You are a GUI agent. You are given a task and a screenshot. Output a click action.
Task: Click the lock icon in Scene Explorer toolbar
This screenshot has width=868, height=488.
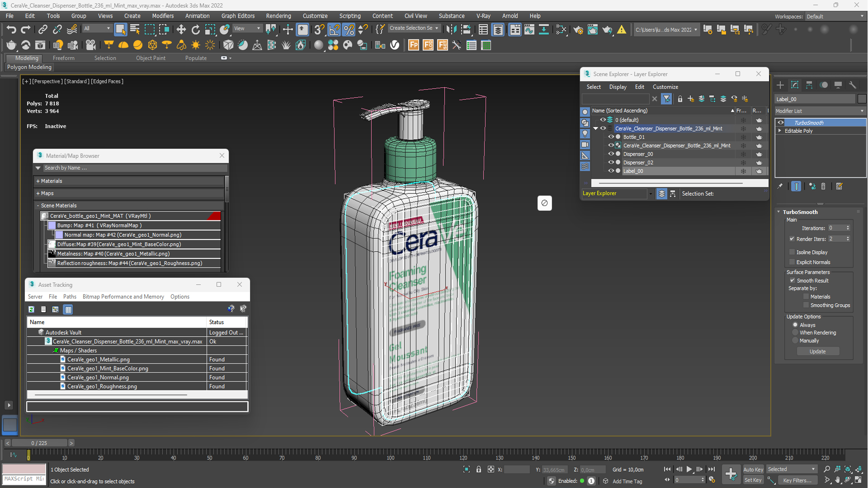pos(680,99)
